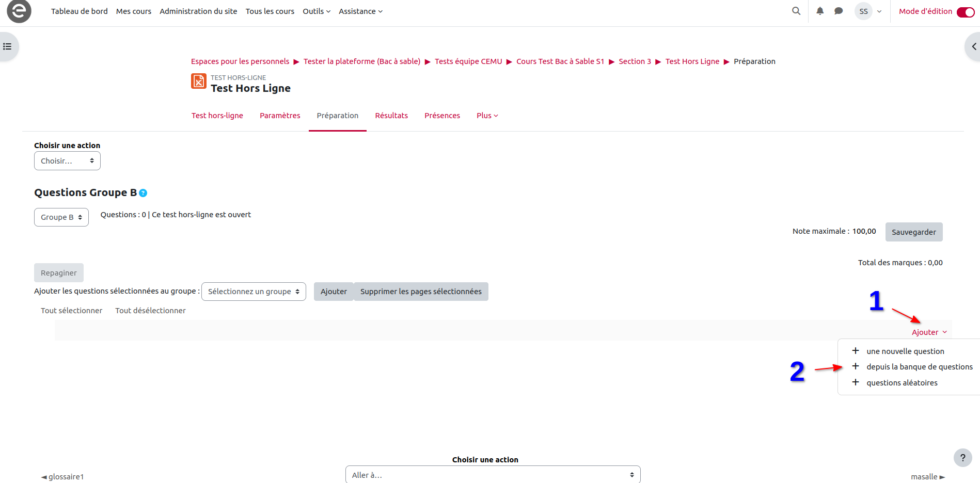Expand the Sélectionnez un groupe dropdown
980x483 pixels.
(254, 292)
